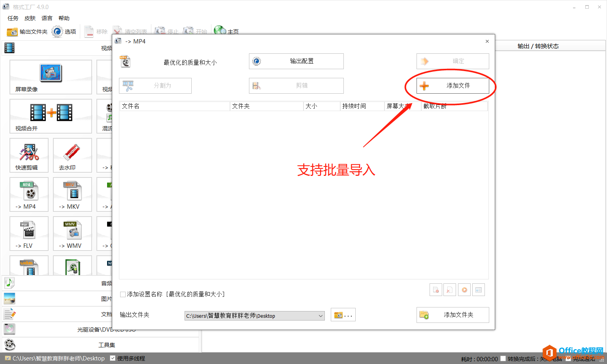
Task: Toggle the 使用多线程 checkbox
Action: pyautogui.click(x=113, y=358)
